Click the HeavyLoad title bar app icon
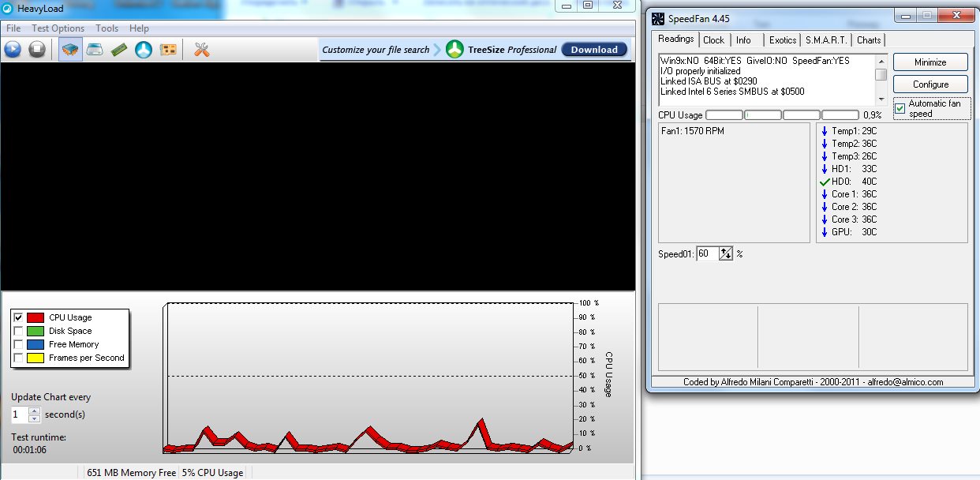Viewport: 980px width, 480px height. click(7, 9)
